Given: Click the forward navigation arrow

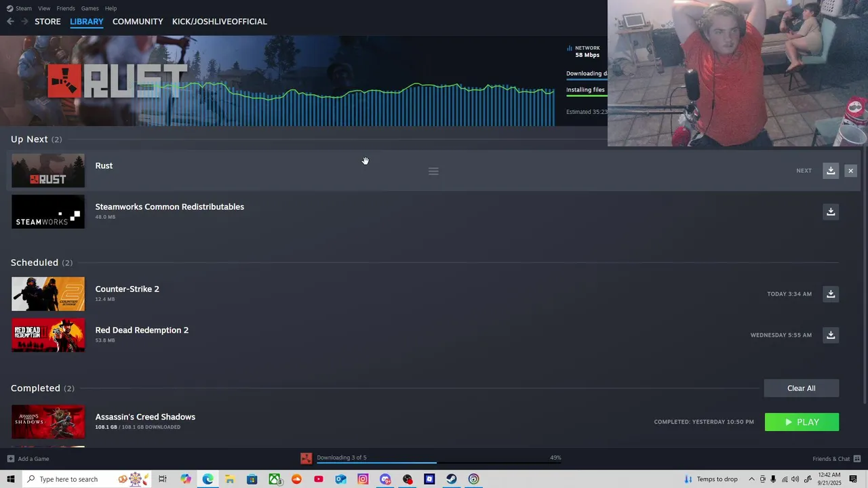Looking at the screenshot, I should coord(24,22).
